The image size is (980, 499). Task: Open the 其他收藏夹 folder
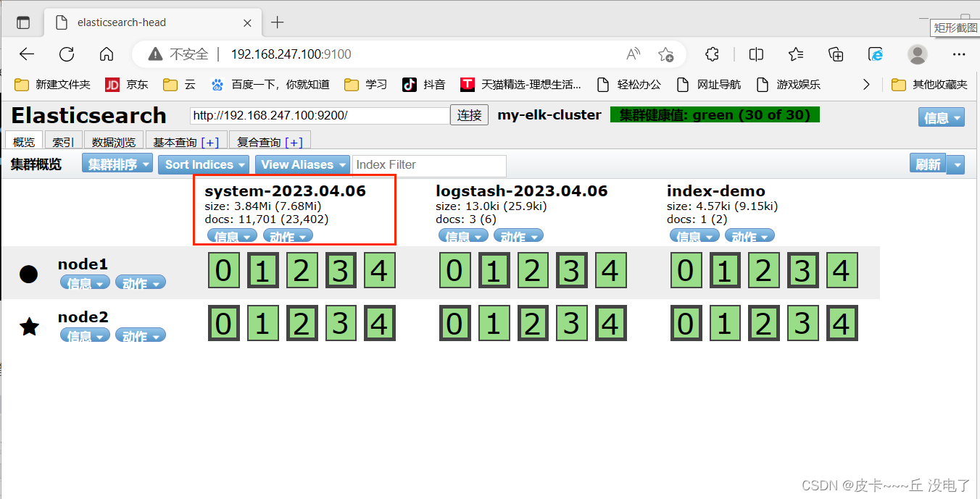(929, 85)
